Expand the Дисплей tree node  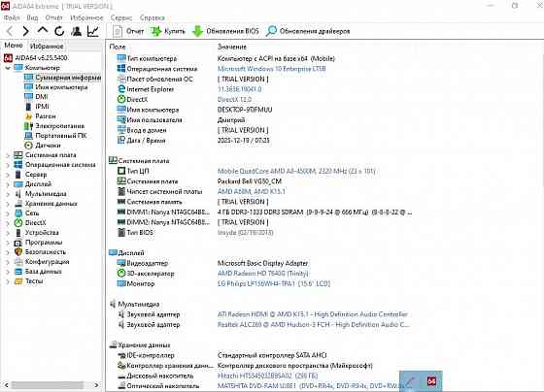8,184
